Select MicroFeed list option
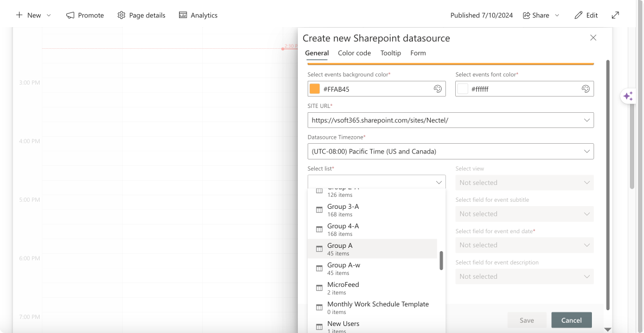This screenshot has width=644, height=333. click(x=372, y=288)
